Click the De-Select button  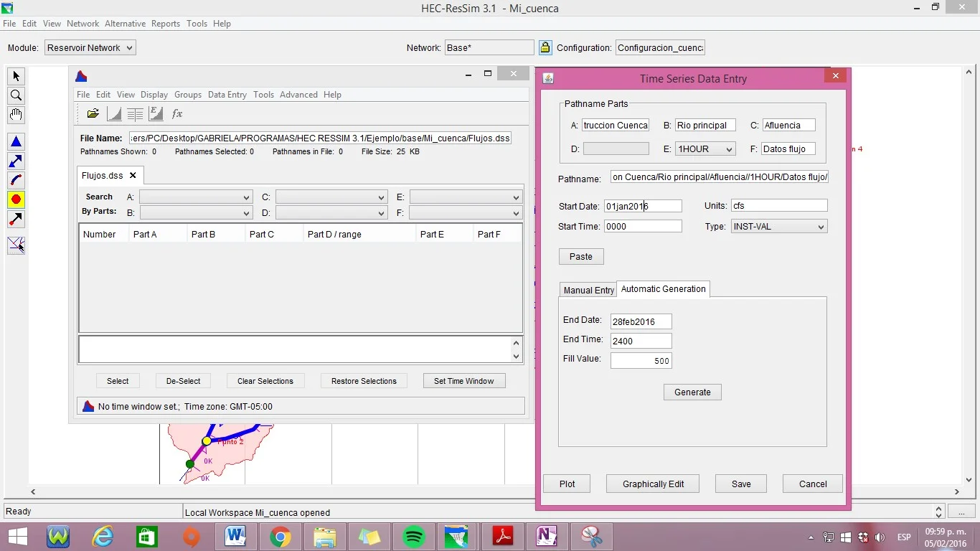point(184,381)
